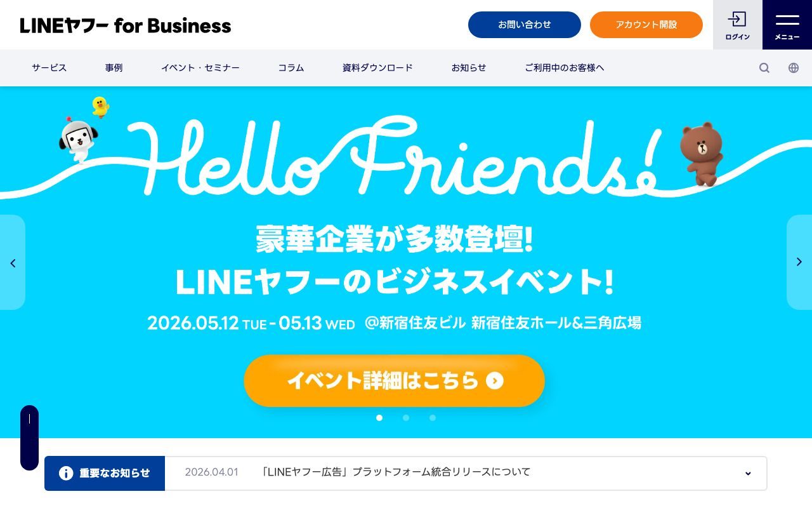The height and width of the screenshot is (508, 812).
Task: Expand the 2026.04.01 notice with its chevron
Action: (x=747, y=473)
